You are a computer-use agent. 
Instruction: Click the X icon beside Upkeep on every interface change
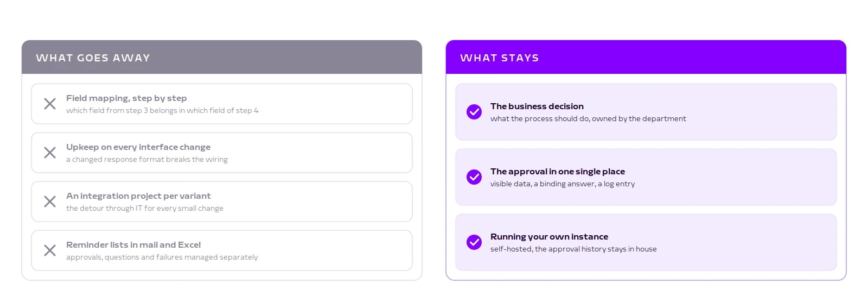pyautogui.click(x=50, y=153)
